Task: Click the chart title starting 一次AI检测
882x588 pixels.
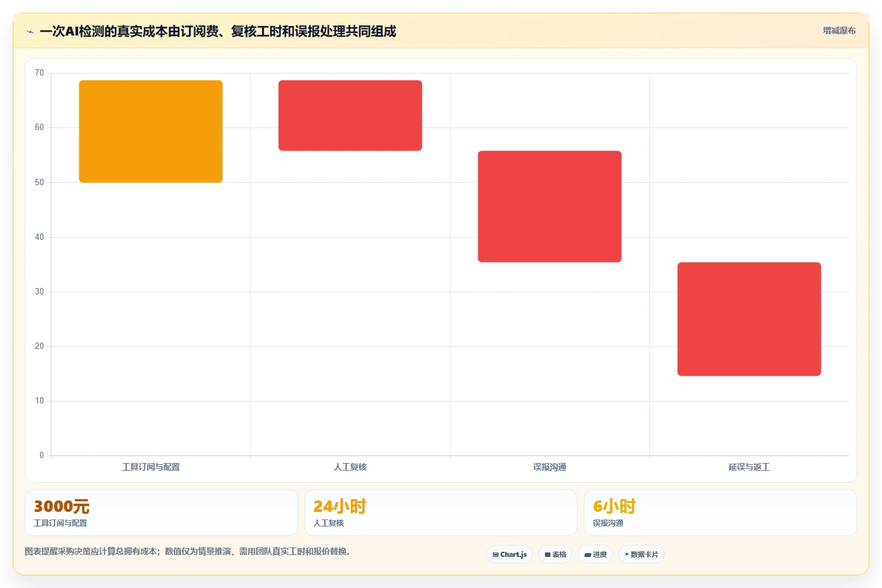Action: pos(218,31)
